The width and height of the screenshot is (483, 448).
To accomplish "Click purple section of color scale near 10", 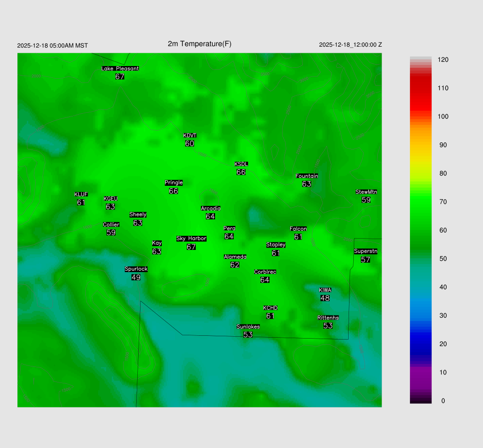I will 421,373.
